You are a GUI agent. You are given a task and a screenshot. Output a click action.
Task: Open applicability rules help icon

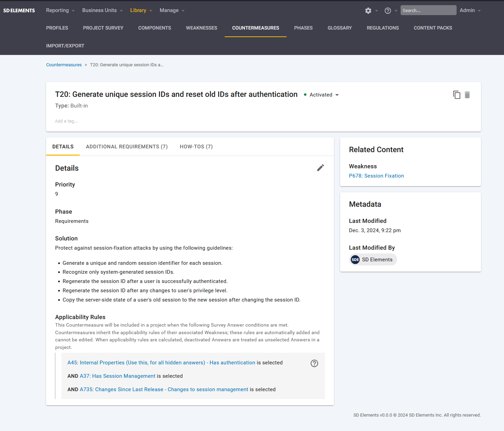point(314,363)
